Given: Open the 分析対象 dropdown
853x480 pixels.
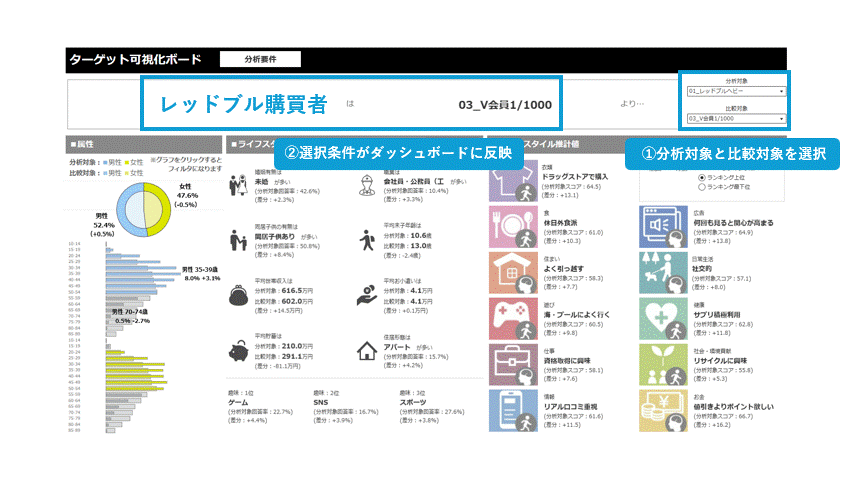Looking at the screenshot, I should [735, 91].
